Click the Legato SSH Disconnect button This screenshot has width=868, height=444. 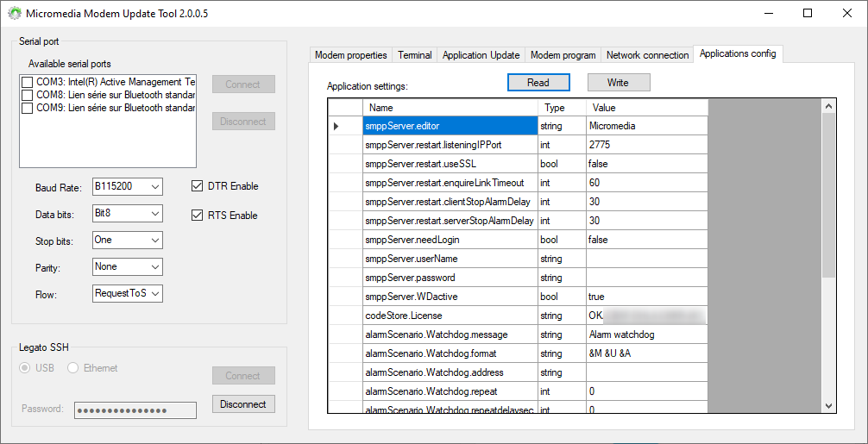(x=242, y=404)
